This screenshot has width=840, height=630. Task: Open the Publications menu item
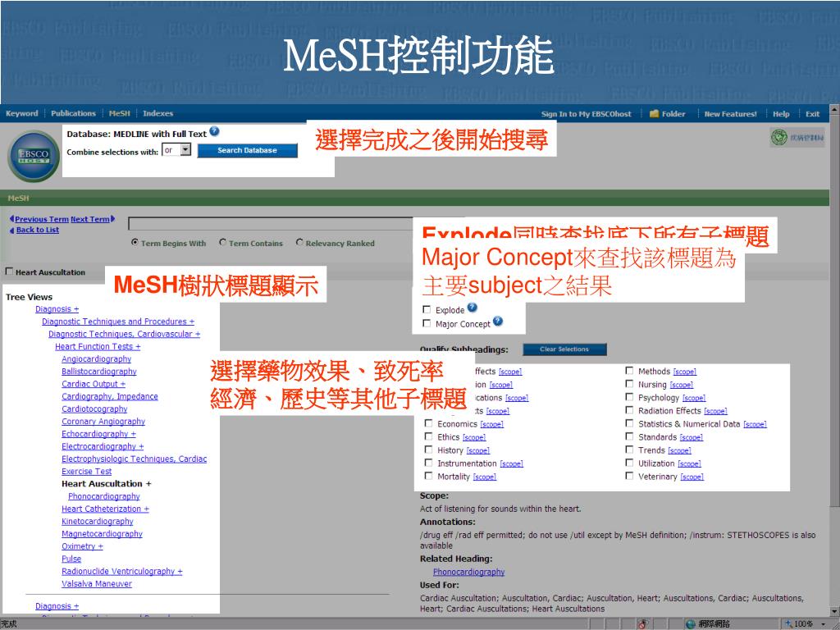pos(73,113)
